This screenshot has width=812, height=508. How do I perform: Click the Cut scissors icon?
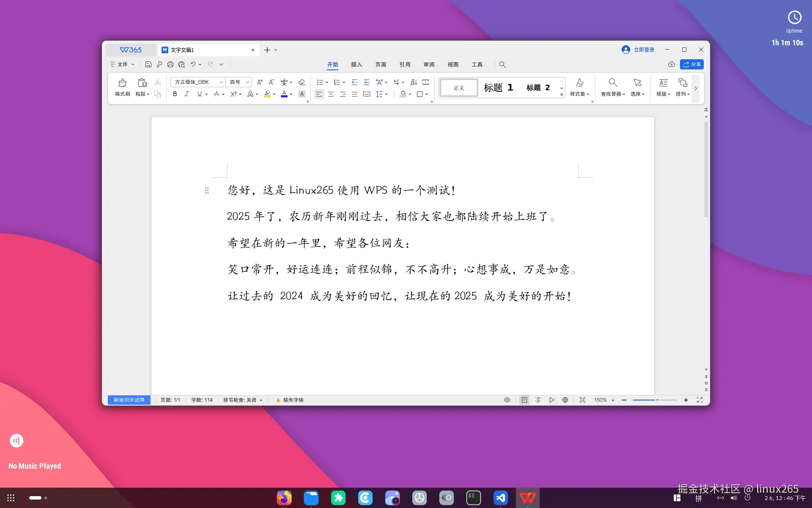pos(157,82)
